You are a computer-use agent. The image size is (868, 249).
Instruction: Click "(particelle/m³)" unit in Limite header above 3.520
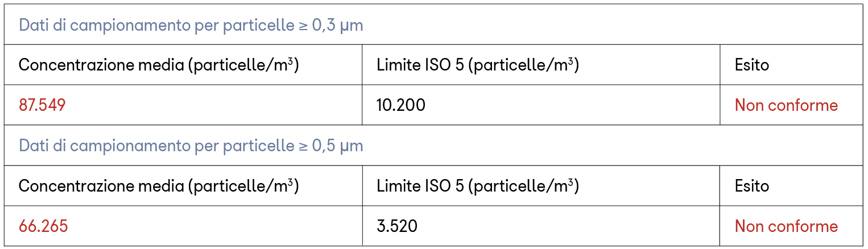(523, 186)
